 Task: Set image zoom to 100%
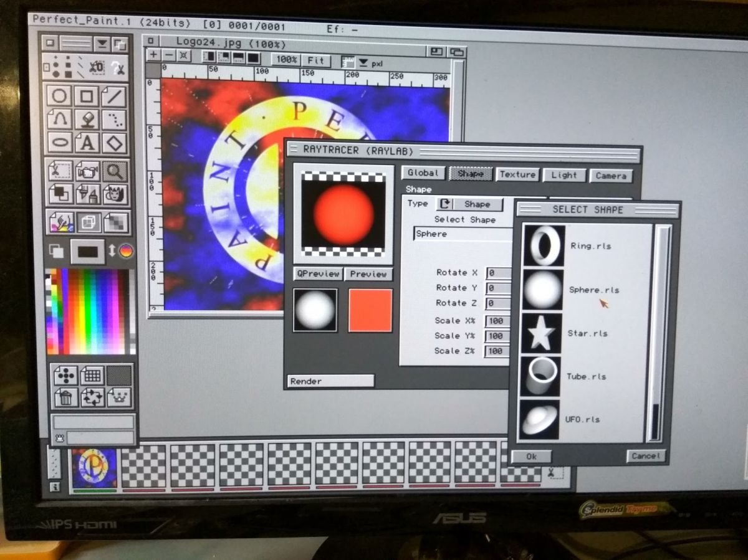(287, 60)
